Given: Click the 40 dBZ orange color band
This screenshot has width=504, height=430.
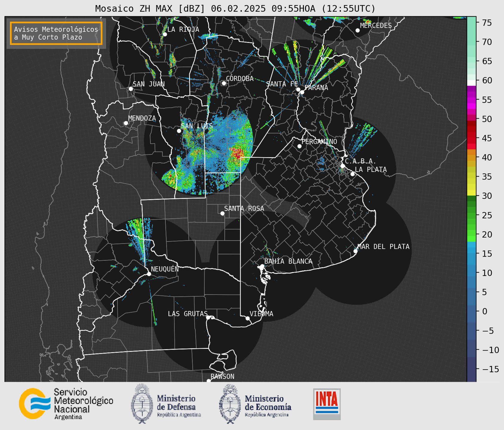Looking at the screenshot, I should [471, 158].
